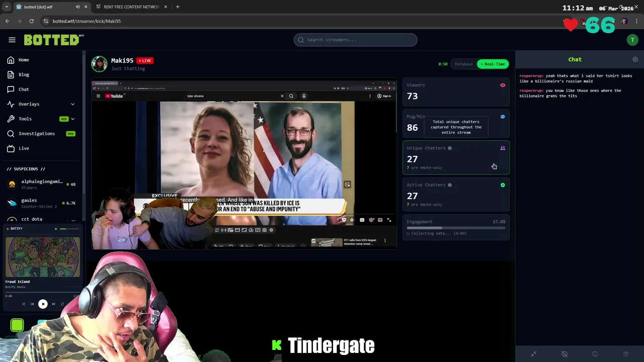Click first reuporerup chat message
This screenshot has width=644, height=362.
coord(576,78)
